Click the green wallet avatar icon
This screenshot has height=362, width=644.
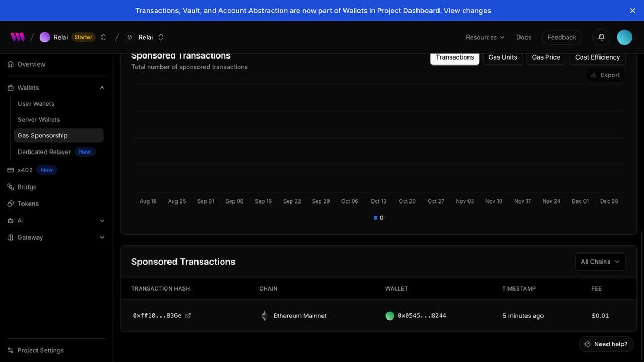(x=390, y=316)
